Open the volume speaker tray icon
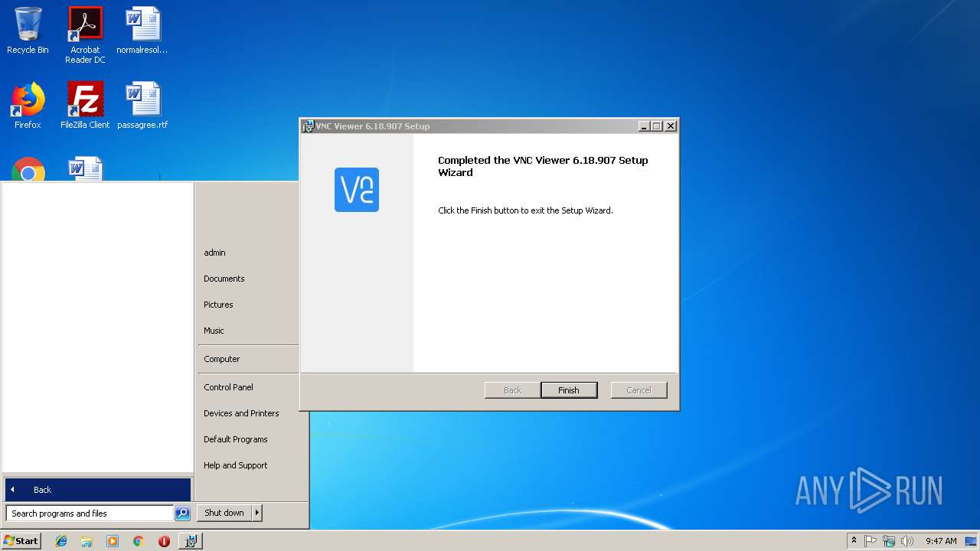Screen dimensions: 980x551 907,541
